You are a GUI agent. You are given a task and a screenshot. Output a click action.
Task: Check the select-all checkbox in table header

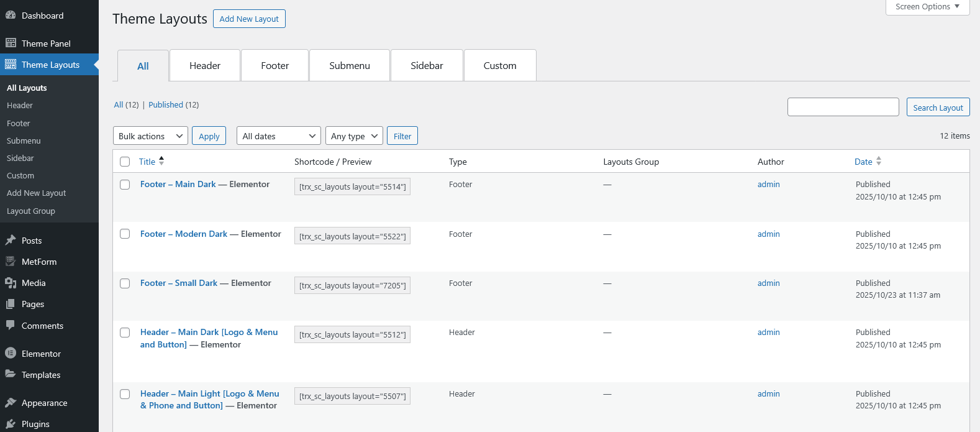tap(125, 162)
